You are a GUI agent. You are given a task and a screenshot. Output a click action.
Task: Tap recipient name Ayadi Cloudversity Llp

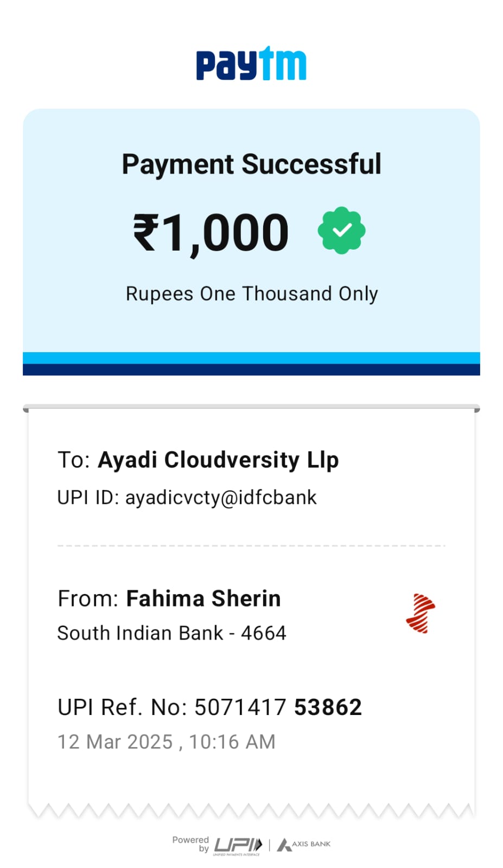pyautogui.click(x=218, y=459)
